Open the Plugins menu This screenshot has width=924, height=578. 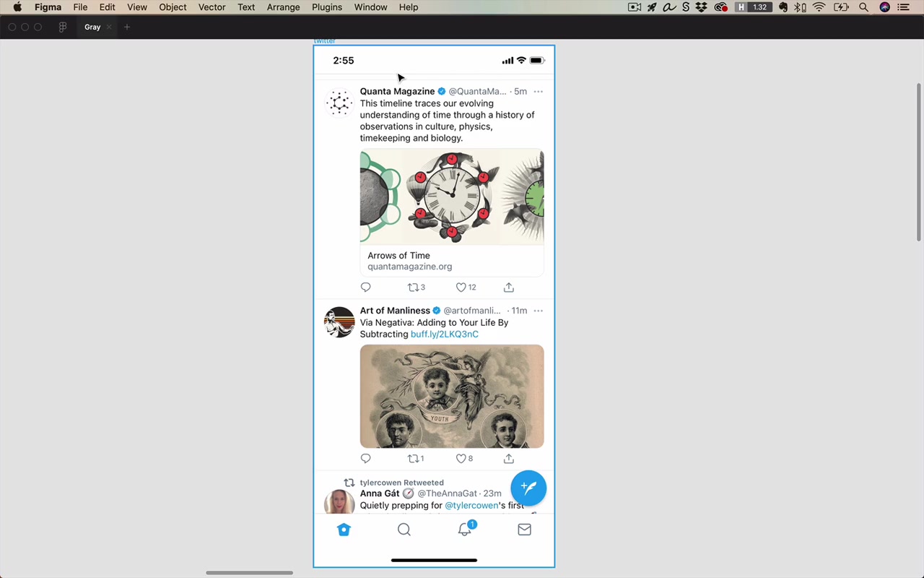pyautogui.click(x=327, y=7)
